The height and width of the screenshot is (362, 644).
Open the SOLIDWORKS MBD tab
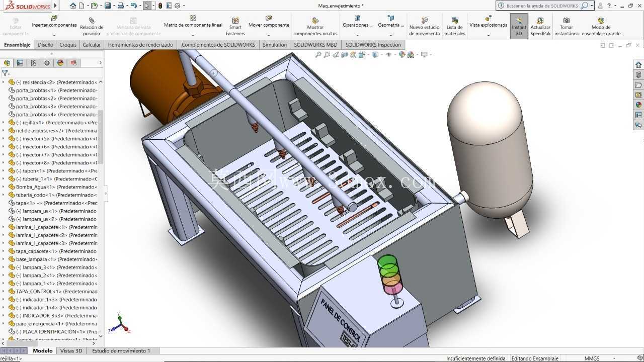point(316,45)
